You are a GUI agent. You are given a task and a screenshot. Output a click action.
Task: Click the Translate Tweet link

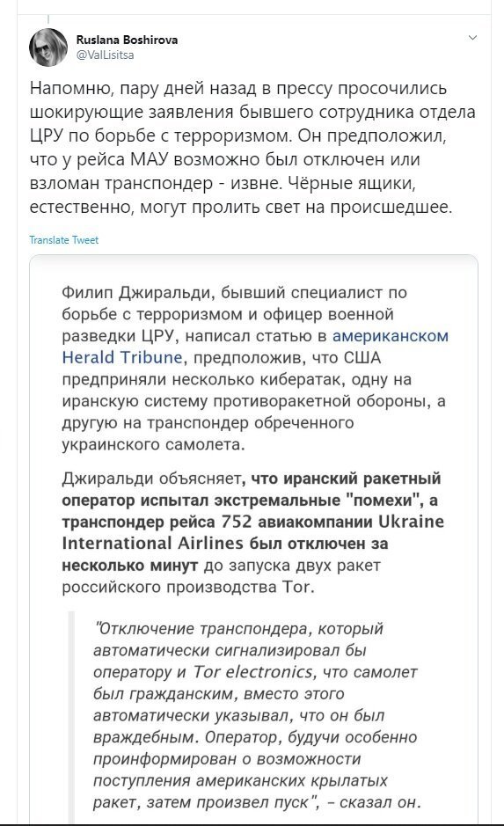point(63,240)
